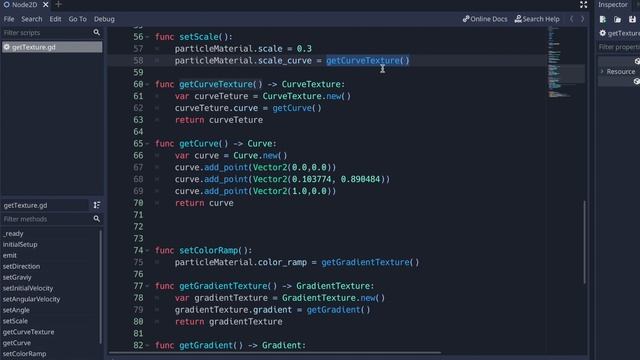
Task: Fold the getCurve function at line 65
Action: 147,144
